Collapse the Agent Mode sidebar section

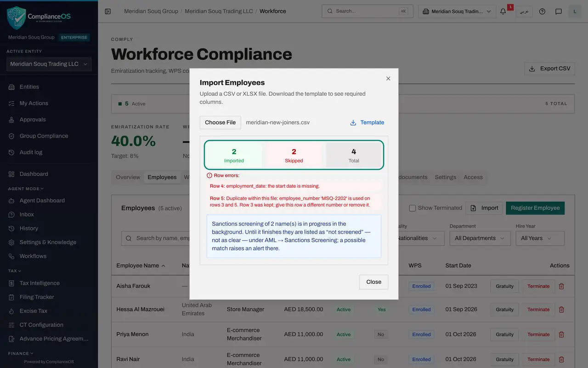[x=26, y=189]
